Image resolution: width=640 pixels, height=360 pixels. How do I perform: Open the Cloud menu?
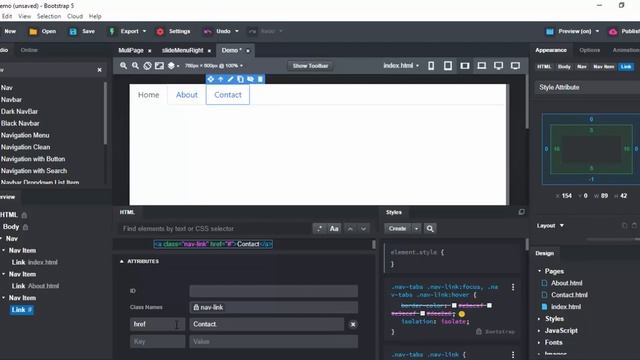75,16
